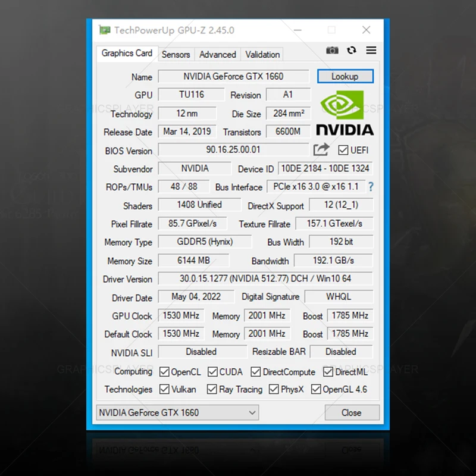The height and width of the screenshot is (476, 476).
Task: Click the Bus Width value 192 bit
Action: [341, 242]
